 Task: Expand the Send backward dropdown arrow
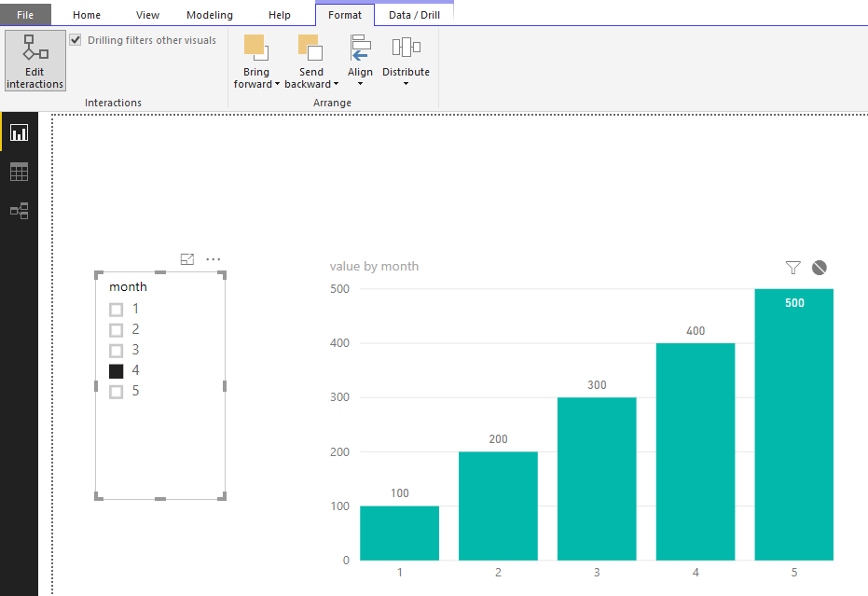(336, 84)
